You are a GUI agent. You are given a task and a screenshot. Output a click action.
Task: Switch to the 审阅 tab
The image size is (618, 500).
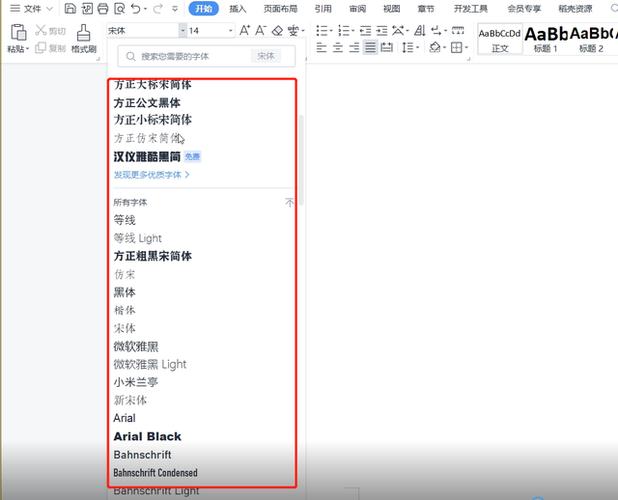357,8
